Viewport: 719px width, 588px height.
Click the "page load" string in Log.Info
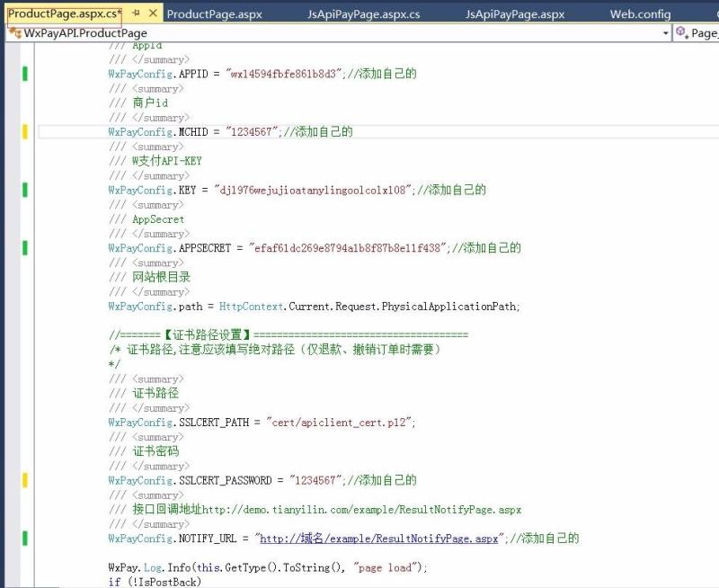[386, 568]
